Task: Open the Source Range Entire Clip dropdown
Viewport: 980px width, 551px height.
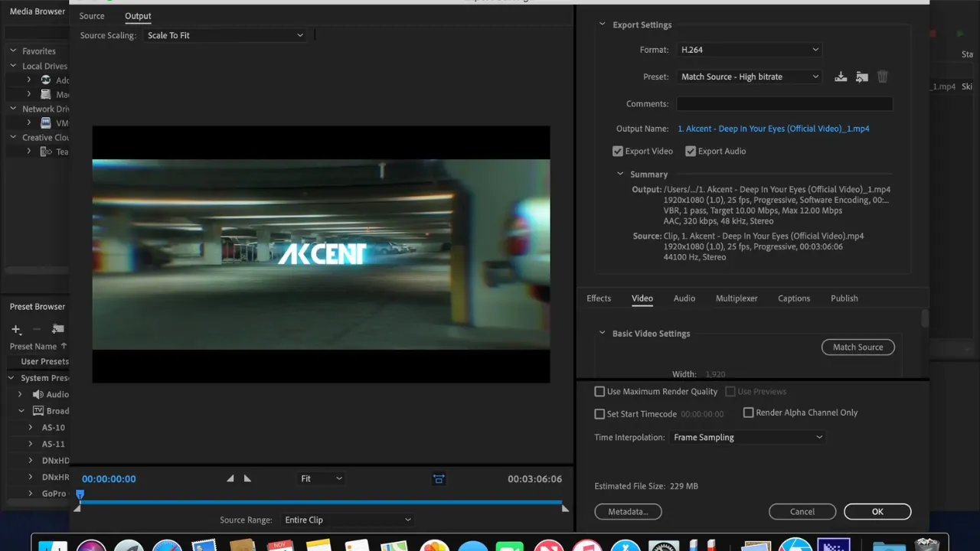Action: (347, 520)
